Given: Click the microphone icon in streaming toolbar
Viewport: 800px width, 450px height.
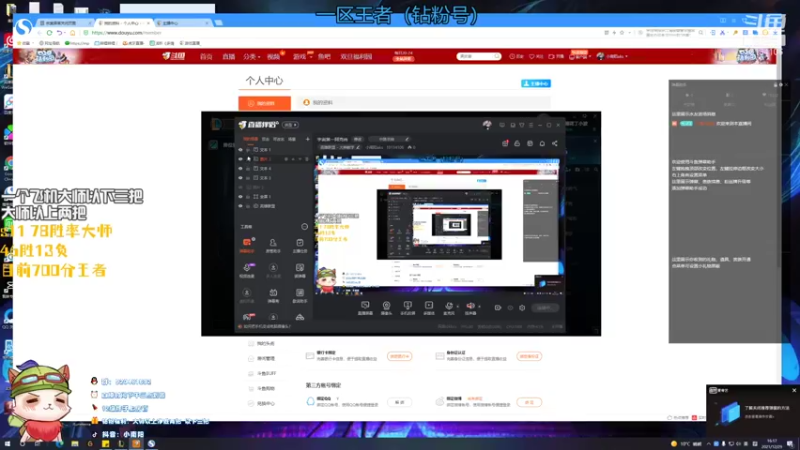Looking at the screenshot, I should [448, 308].
